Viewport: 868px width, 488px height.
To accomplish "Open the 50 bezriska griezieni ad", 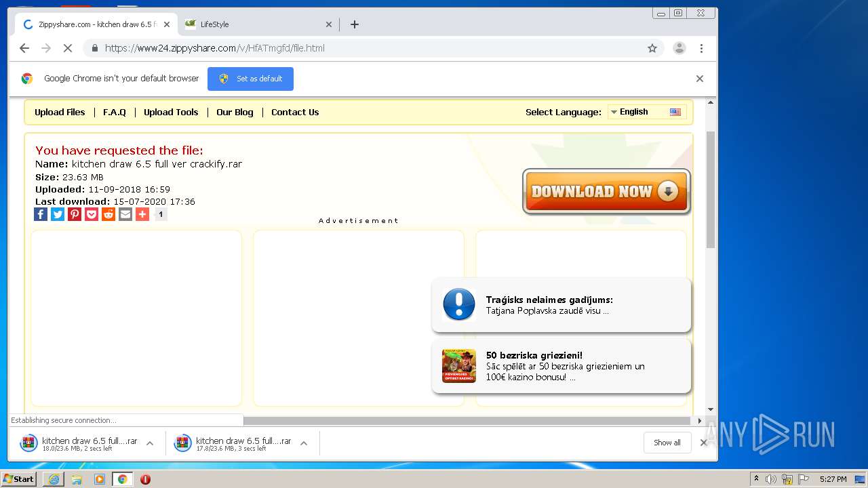I will (x=561, y=366).
